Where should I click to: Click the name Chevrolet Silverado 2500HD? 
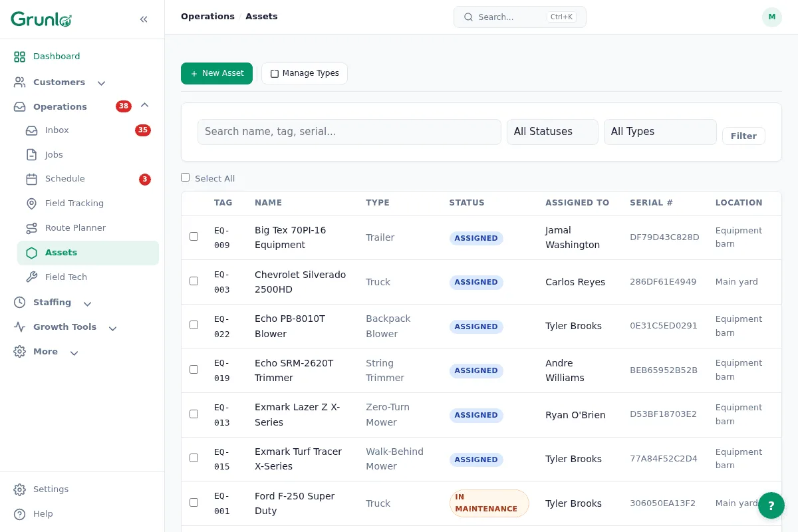301,282
